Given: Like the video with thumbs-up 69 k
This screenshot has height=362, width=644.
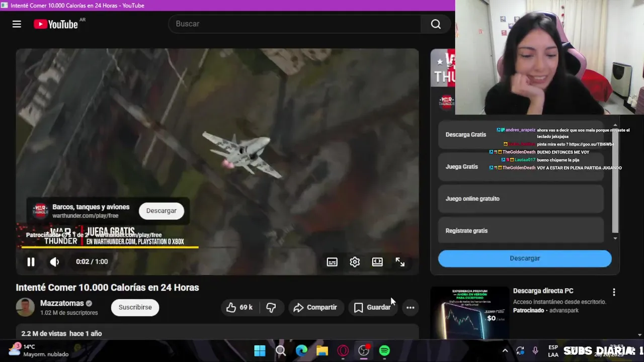Looking at the screenshot, I should pos(239,307).
